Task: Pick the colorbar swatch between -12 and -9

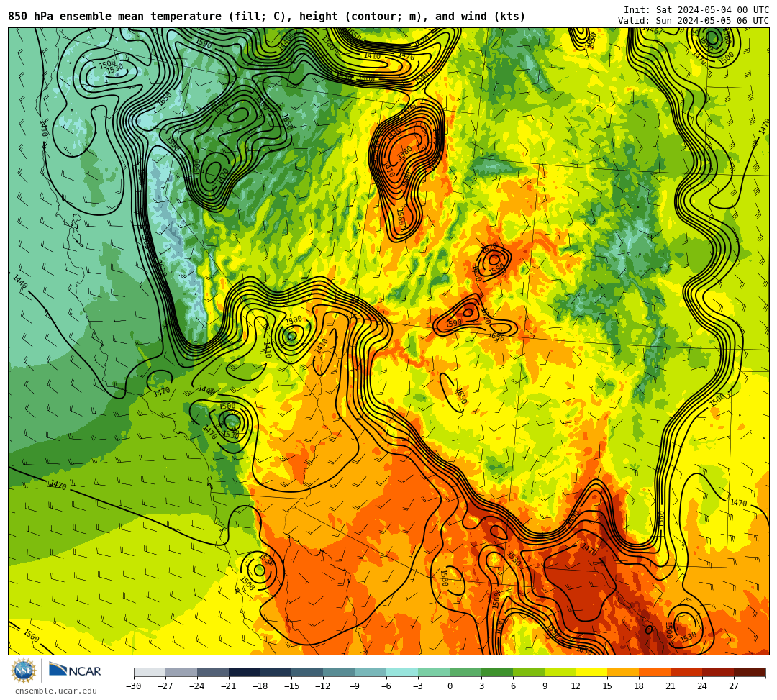Action: 339,672
